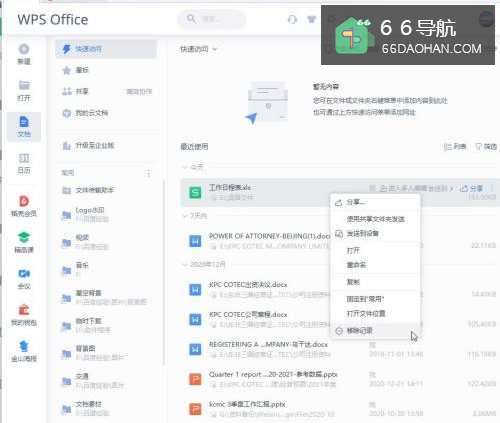
Task: Click the 分享 button on the 工作日报表 row
Action: click(x=472, y=188)
